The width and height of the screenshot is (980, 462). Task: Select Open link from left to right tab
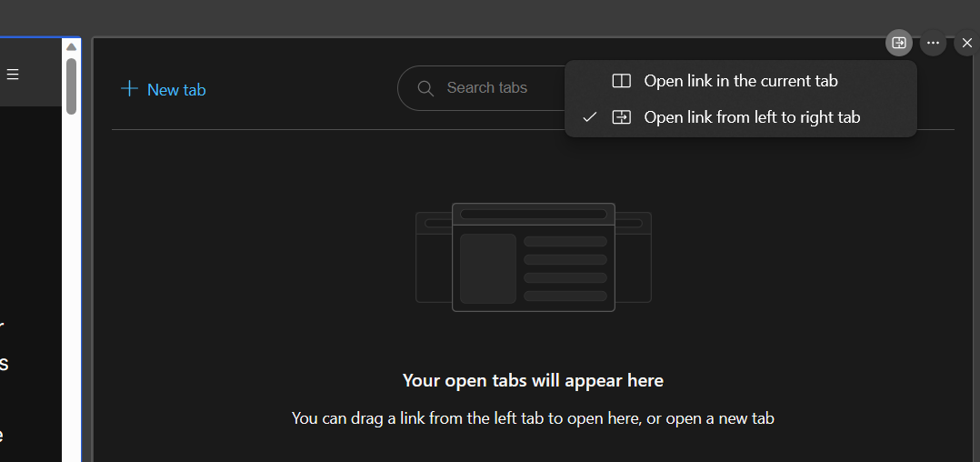click(x=741, y=117)
